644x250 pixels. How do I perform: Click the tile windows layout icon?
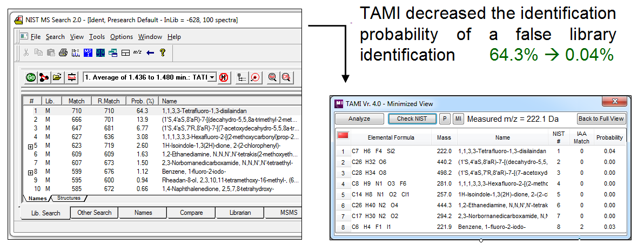coord(126,52)
